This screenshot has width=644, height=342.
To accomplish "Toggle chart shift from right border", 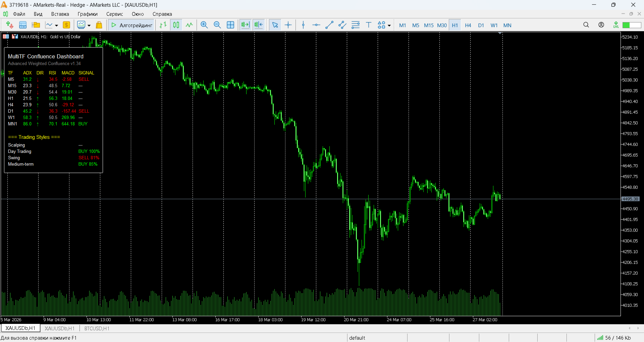I will pyautogui.click(x=259, y=25).
